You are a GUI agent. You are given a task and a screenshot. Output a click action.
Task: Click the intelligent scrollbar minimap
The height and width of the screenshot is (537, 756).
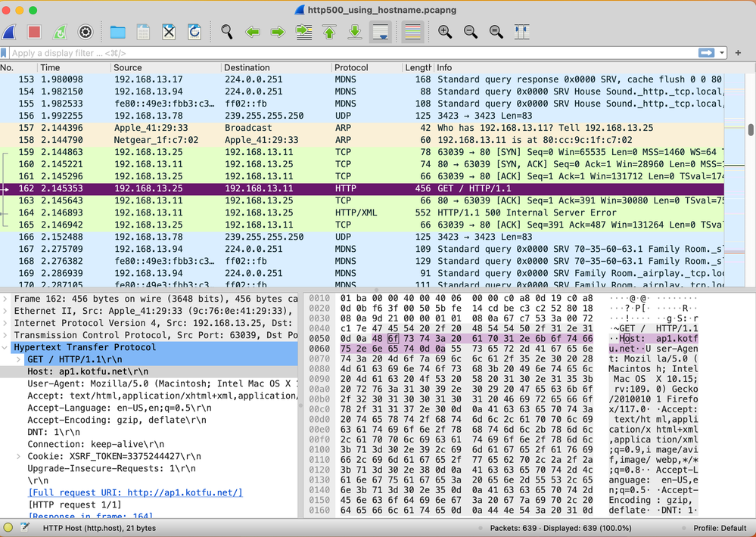coord(735,180)
